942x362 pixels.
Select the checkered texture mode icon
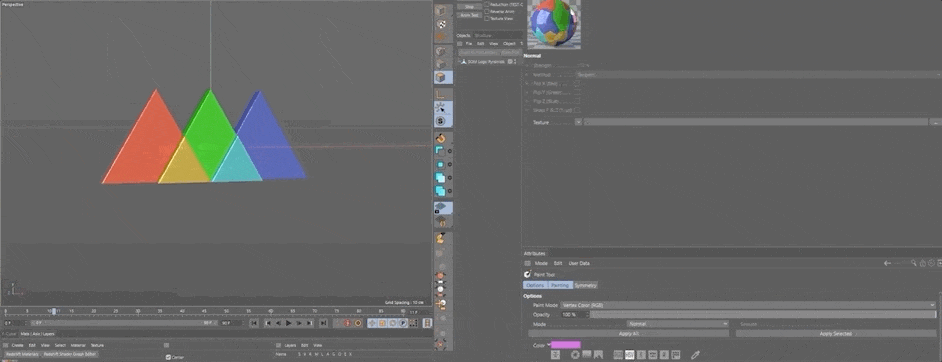tap(442, 24)
